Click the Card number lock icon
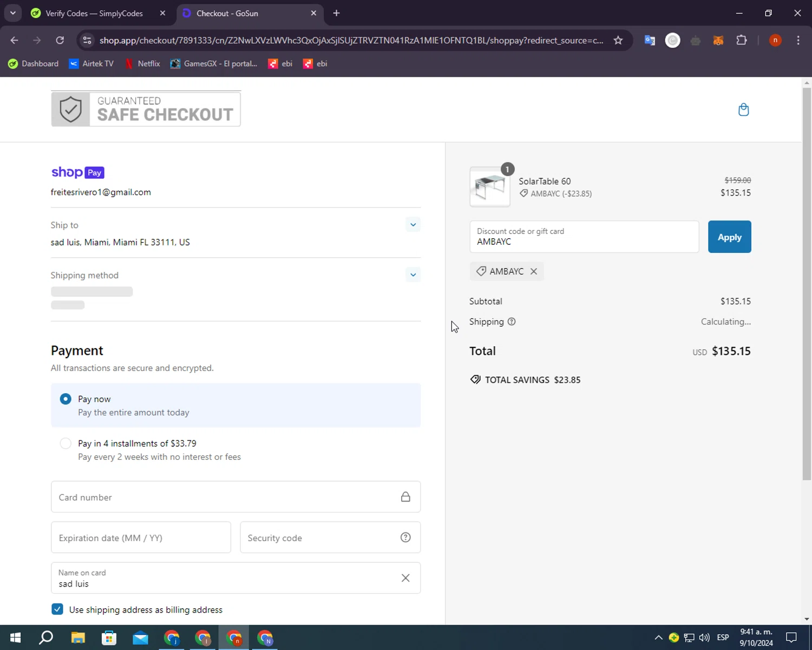This screenshot has width=812, height=650. [405, 497]
